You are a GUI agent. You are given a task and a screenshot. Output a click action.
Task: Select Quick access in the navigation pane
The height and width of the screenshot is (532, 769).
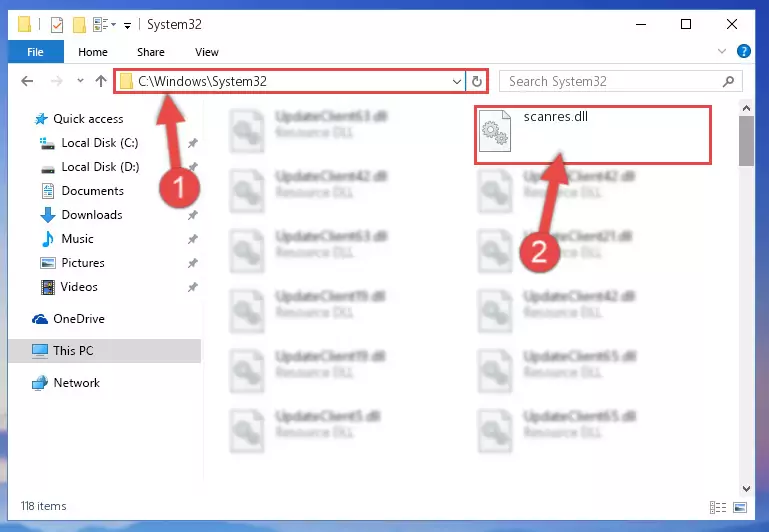88,119
